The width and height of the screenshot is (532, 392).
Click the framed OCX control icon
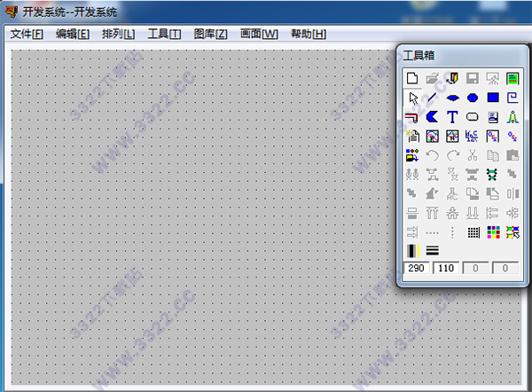(493, 137)
